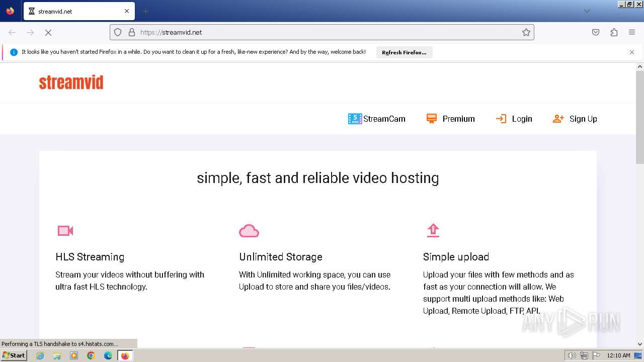
Task: Open the Windows Start menu
Action: [x=14, y=355]
